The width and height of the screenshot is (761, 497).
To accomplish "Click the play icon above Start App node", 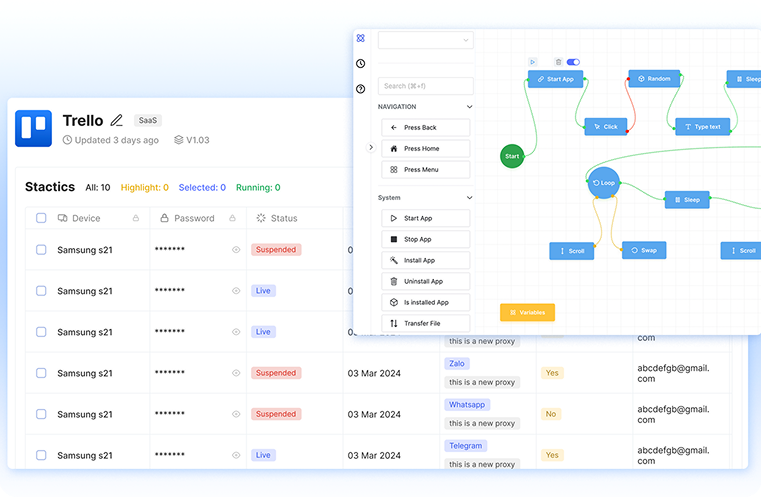I will coord(532,62).
